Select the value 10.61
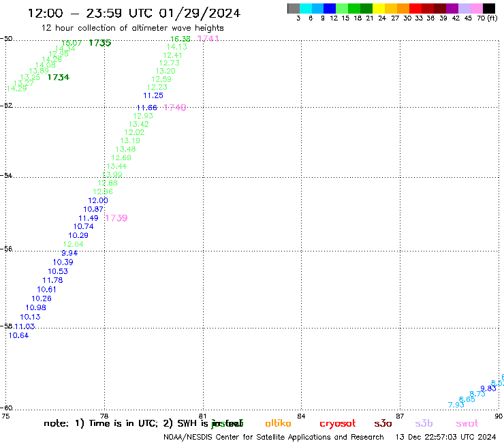 point(46,290)
